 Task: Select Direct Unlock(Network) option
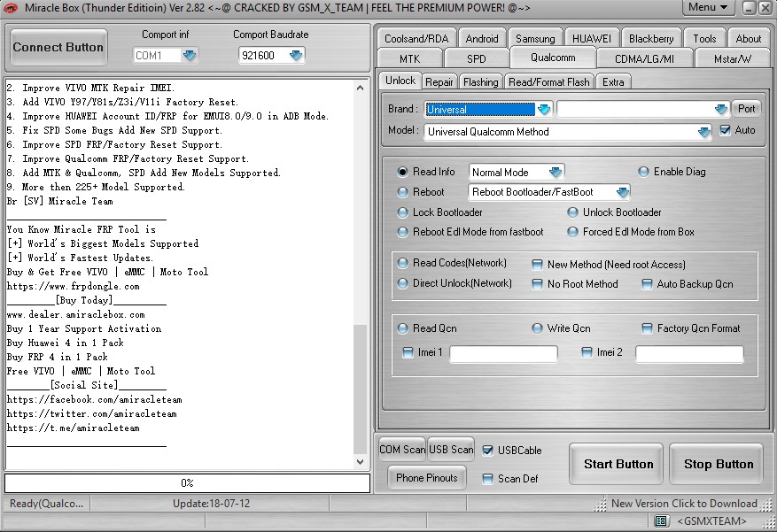pyautogui.click(x=403, y=283)
